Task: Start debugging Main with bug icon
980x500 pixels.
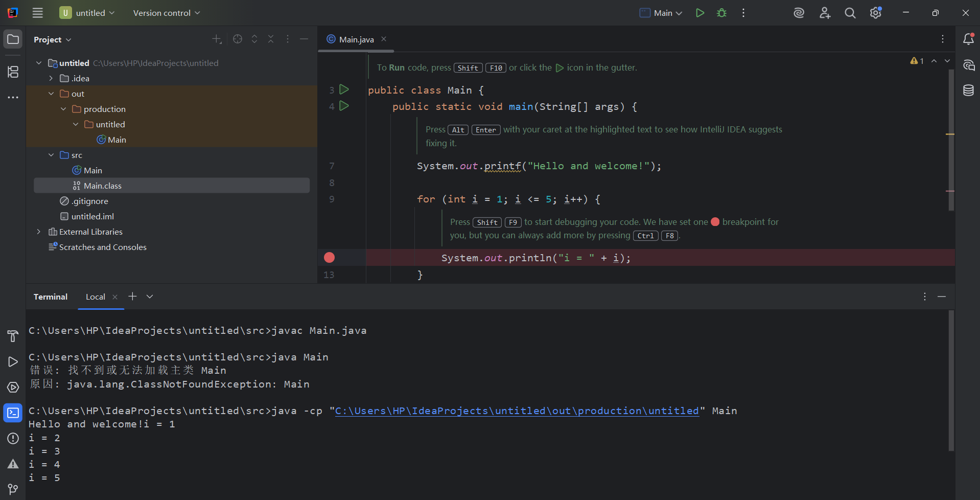Action: tap(721, 13)
